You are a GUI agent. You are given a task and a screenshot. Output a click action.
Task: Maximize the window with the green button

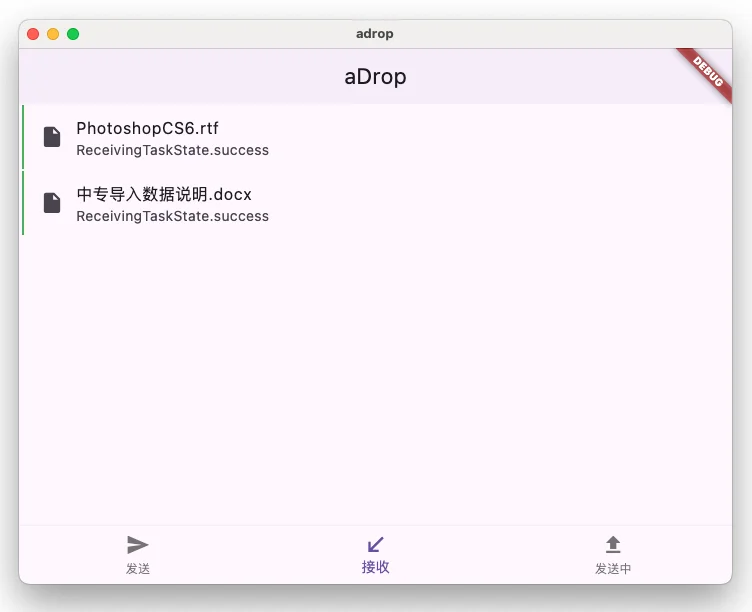(x=73, y=34)
